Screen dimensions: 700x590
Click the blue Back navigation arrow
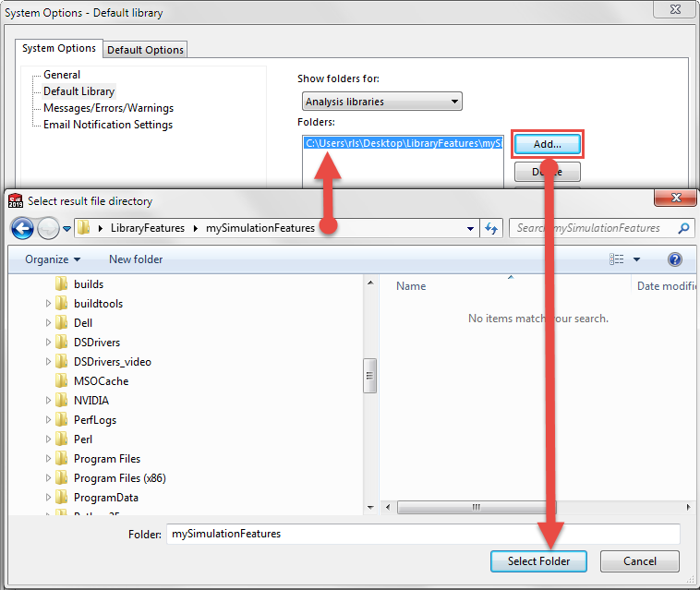(x=22, y=228)
